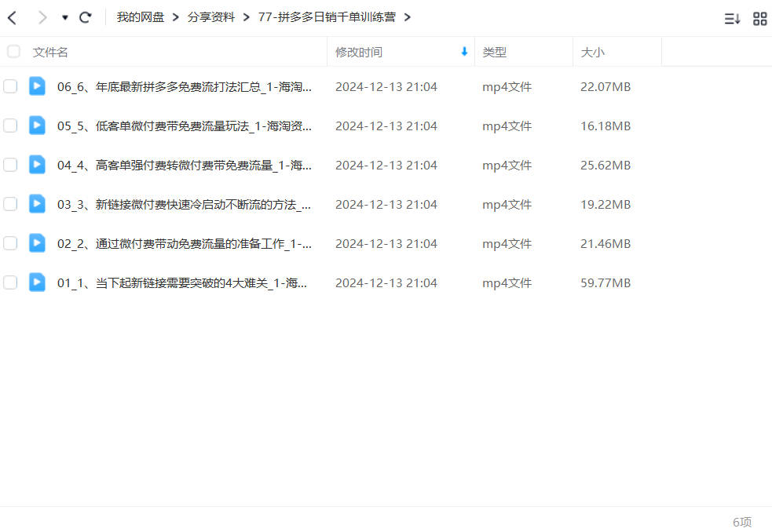Viewport: 772px width, 532px height.
Task: Check the box for file 05_5
Action: click(10, 126)
